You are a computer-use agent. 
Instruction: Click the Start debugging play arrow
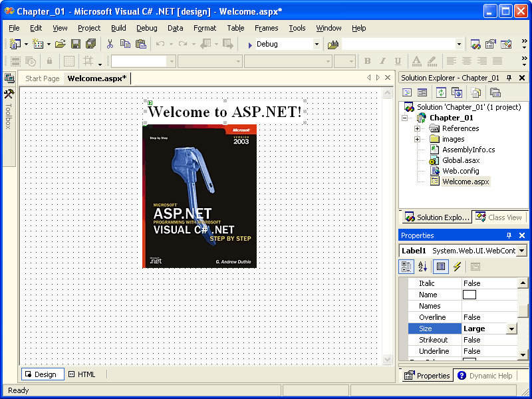click(249, 45)
